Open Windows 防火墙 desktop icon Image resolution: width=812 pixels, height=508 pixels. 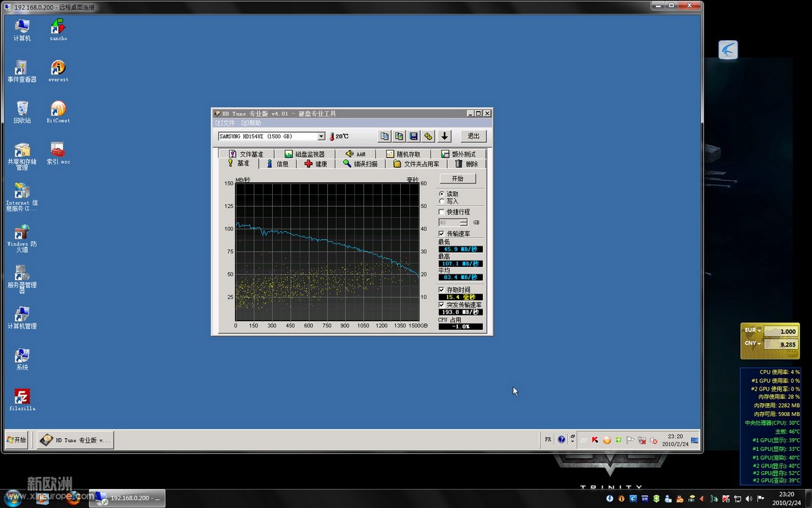click(22, 238)
